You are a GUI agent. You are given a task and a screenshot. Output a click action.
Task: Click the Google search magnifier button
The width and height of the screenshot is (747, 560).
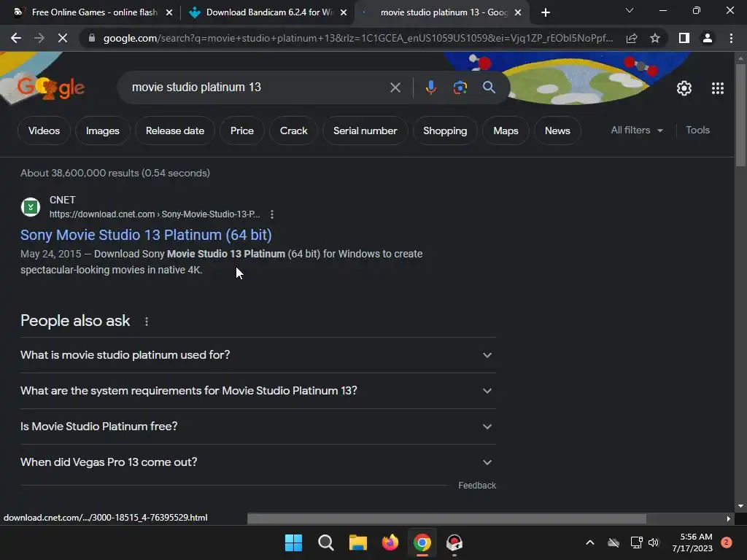pyautogui.click(x=489, y=87)
